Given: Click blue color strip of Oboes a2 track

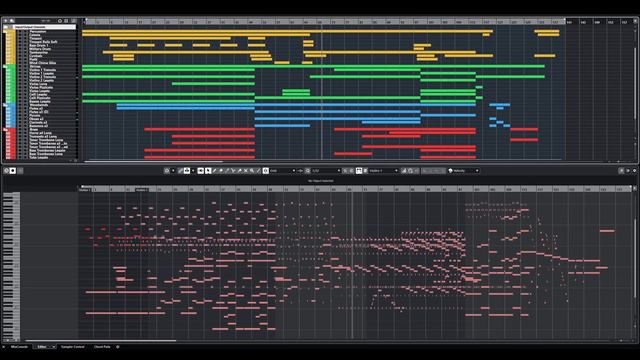Looking at the screenshot, I should pyautogui.click(x=10, y=119).
